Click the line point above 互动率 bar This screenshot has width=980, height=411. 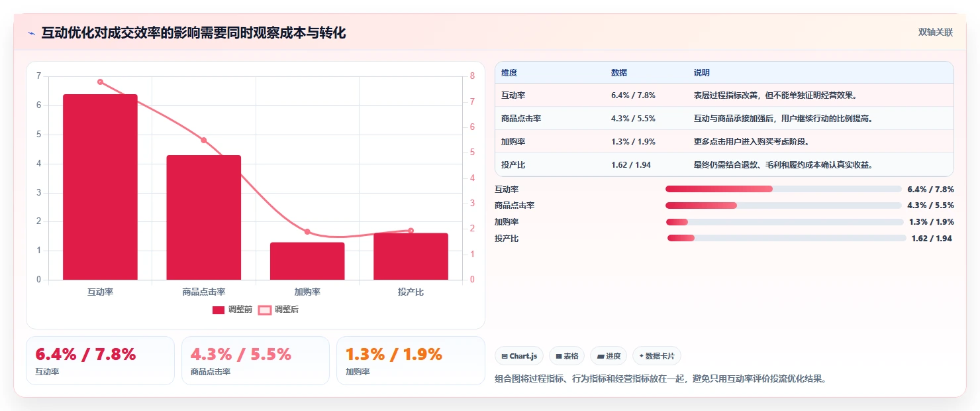coord(100,82)
